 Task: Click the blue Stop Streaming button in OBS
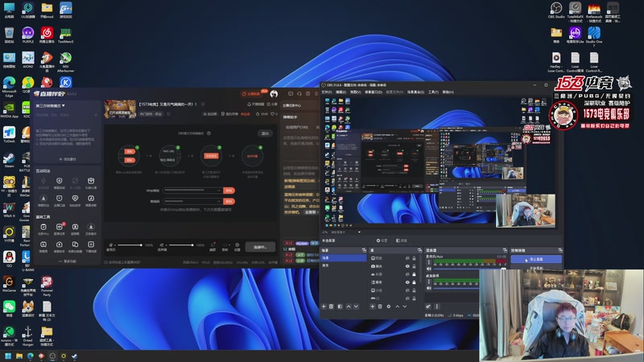pyautogui.click(x=536, y=259)
